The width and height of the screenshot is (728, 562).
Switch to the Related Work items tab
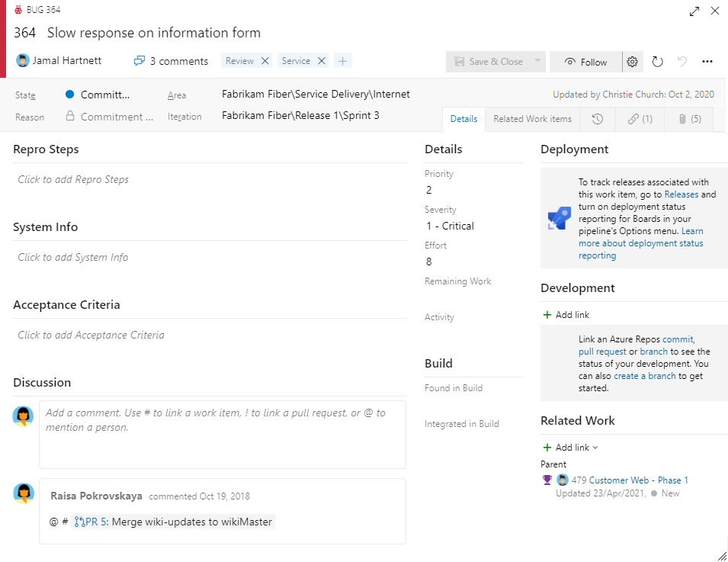coord(533,119)
